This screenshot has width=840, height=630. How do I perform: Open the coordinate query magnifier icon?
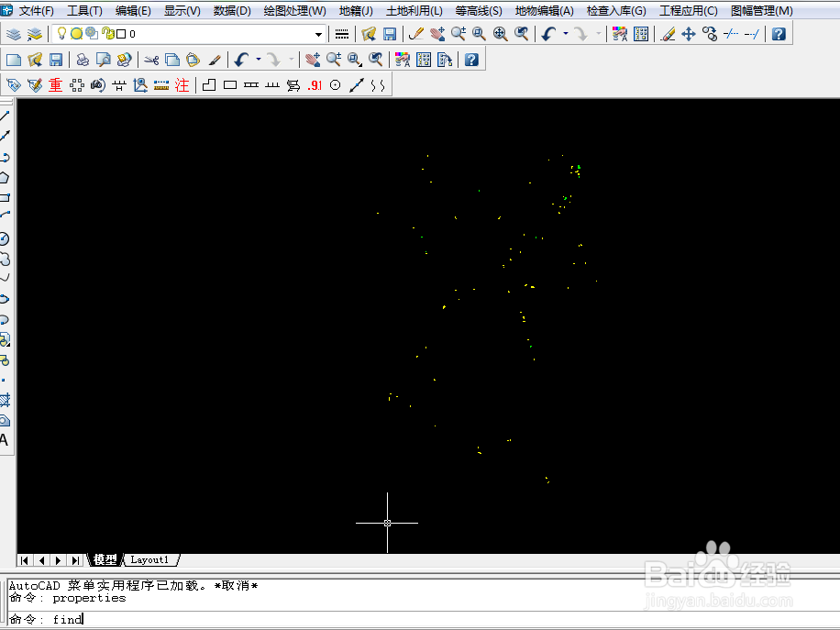(139, 85)
